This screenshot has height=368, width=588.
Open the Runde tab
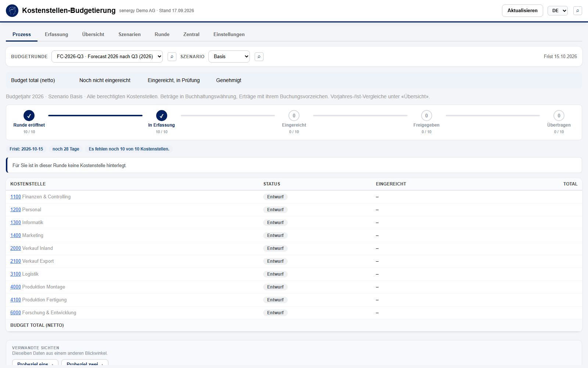162,34
